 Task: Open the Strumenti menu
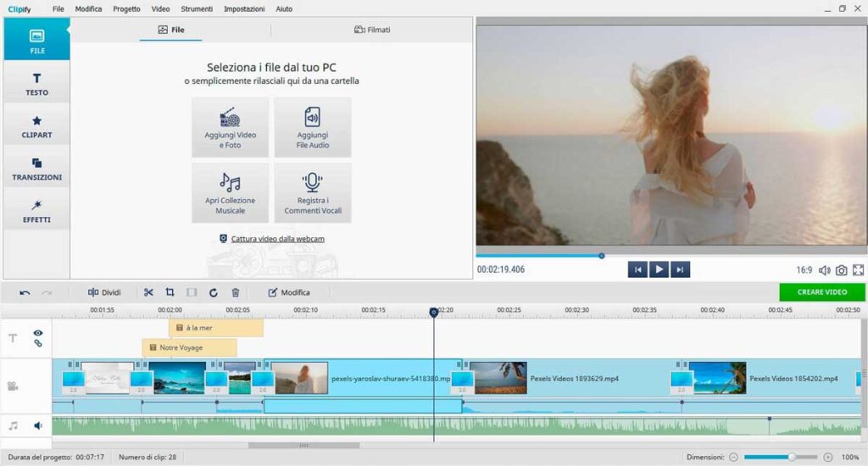tap(197, 8)
